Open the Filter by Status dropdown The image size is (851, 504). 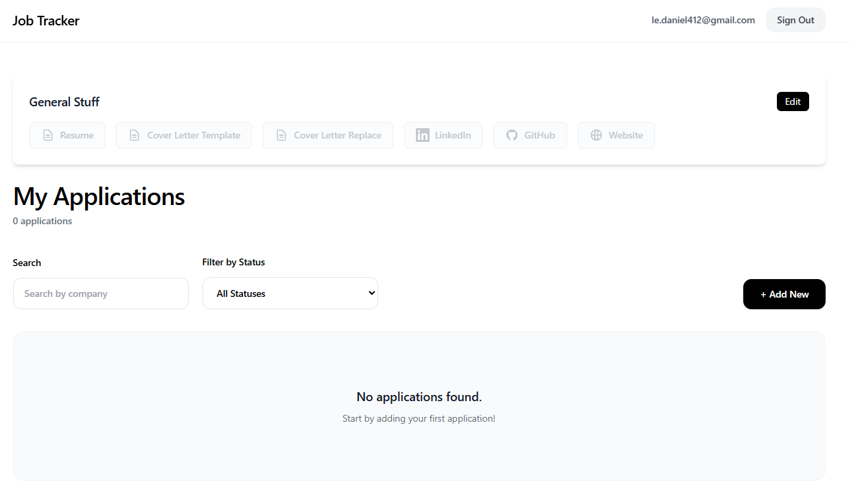tap(290, 293)
